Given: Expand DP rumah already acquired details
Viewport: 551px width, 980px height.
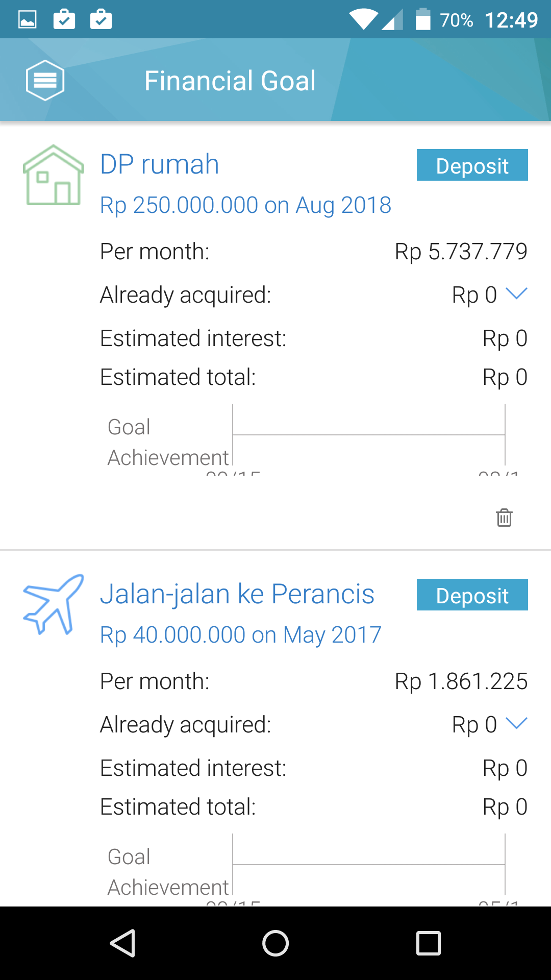Looking at the screenshot, I should 516,294.
